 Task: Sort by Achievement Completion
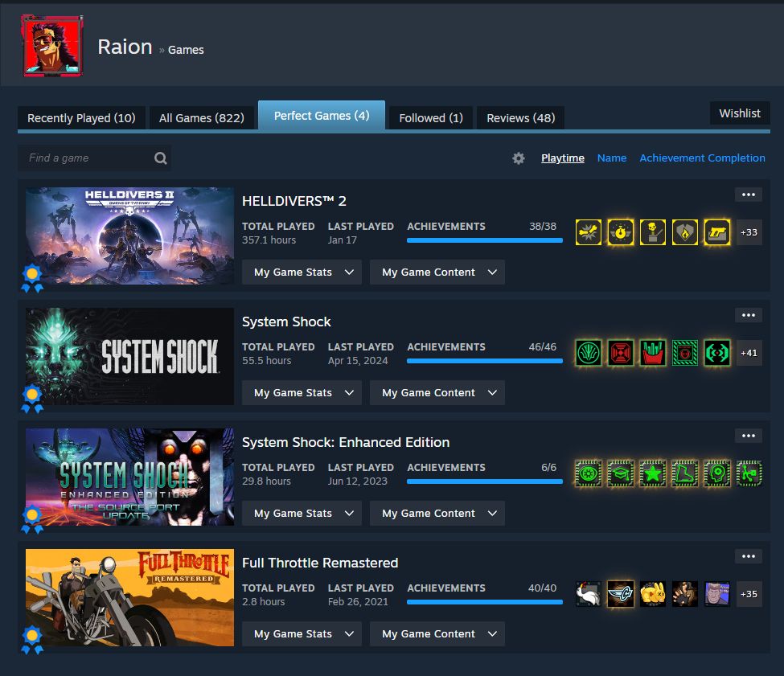pyautogui.click(x=702, y=158)
